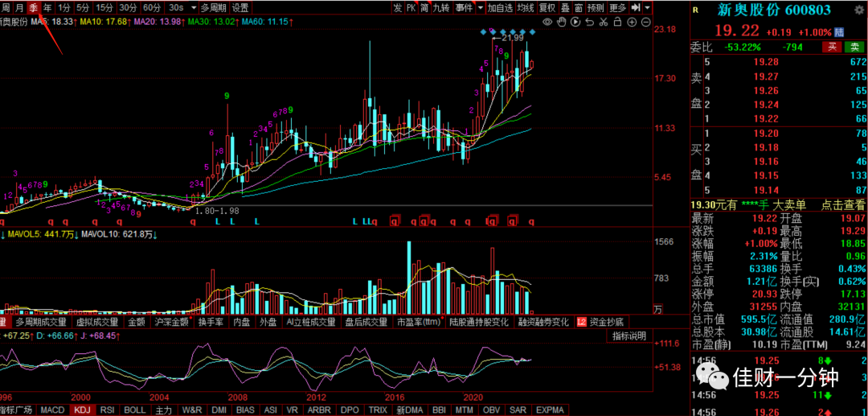
Task: Switch to weekly 周 period
Action: pos(6,8)
